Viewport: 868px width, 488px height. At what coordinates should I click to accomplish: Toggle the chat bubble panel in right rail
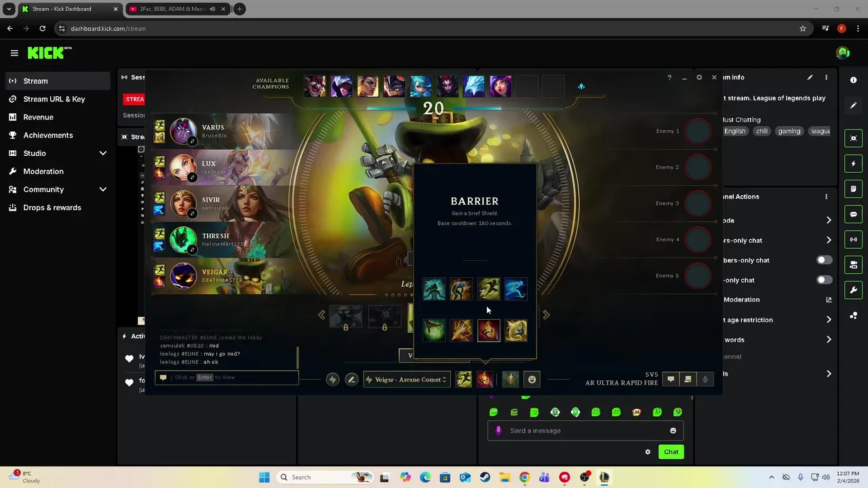[854, 214]
